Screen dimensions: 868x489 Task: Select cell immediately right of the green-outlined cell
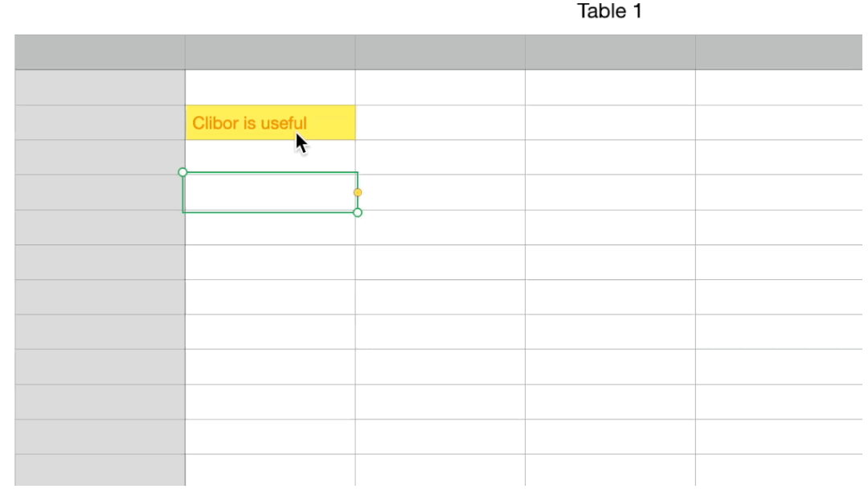440,192
